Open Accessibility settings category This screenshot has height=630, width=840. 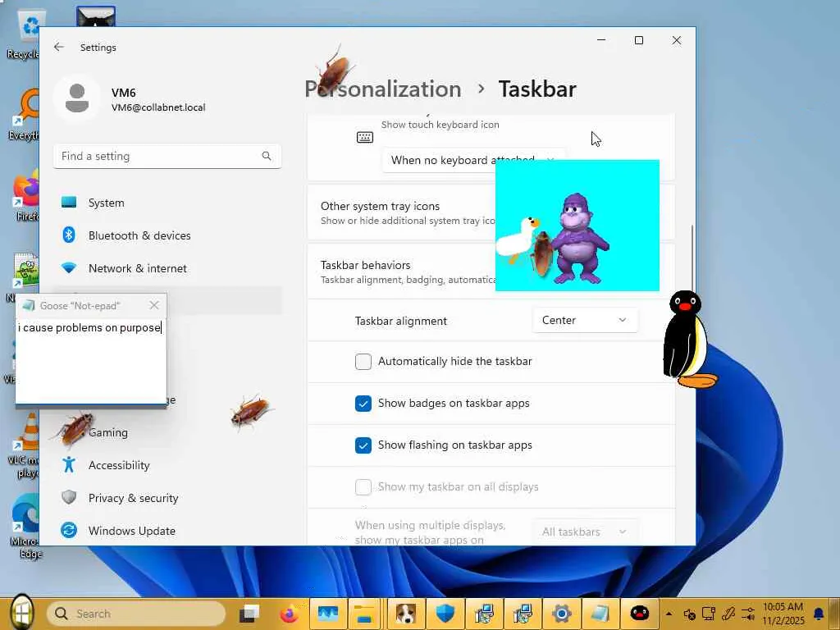167,465
